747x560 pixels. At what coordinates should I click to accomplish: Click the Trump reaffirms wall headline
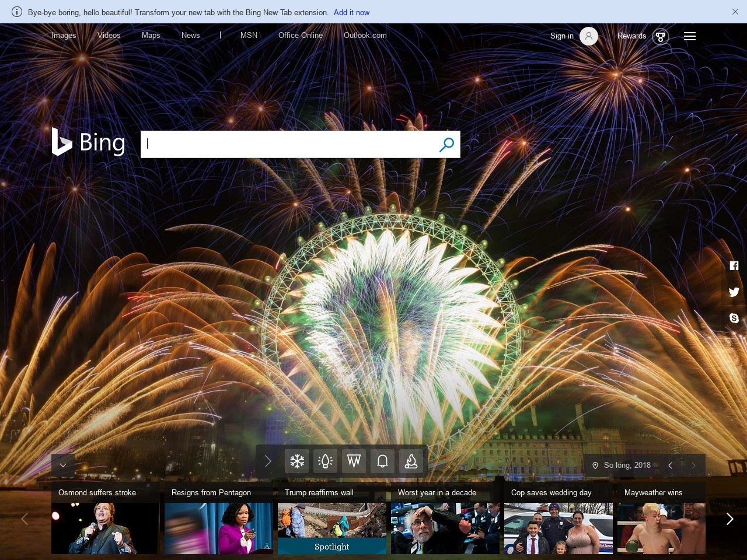tap(319, 492)
